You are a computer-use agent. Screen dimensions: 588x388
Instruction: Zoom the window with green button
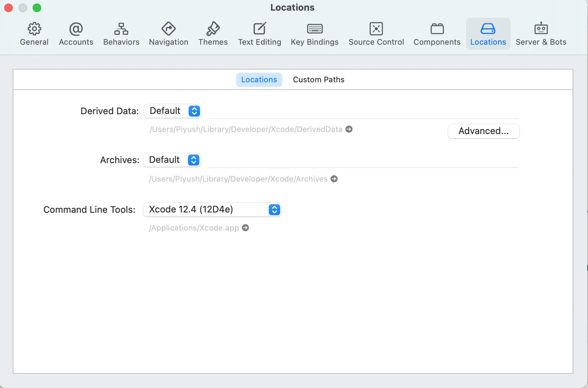37,8
